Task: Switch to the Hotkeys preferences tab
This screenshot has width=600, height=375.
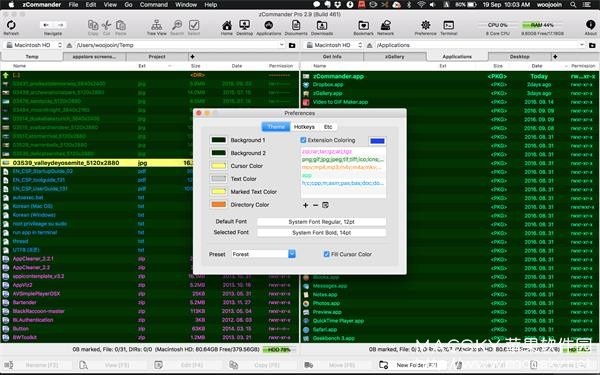Action: pos(304,127)
